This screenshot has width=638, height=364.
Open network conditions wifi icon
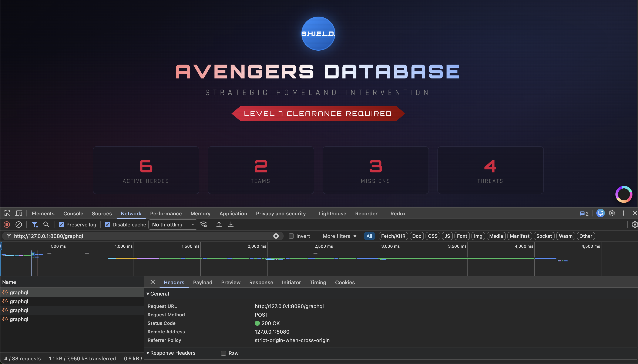pyautogui.click(x=204, y=225)
